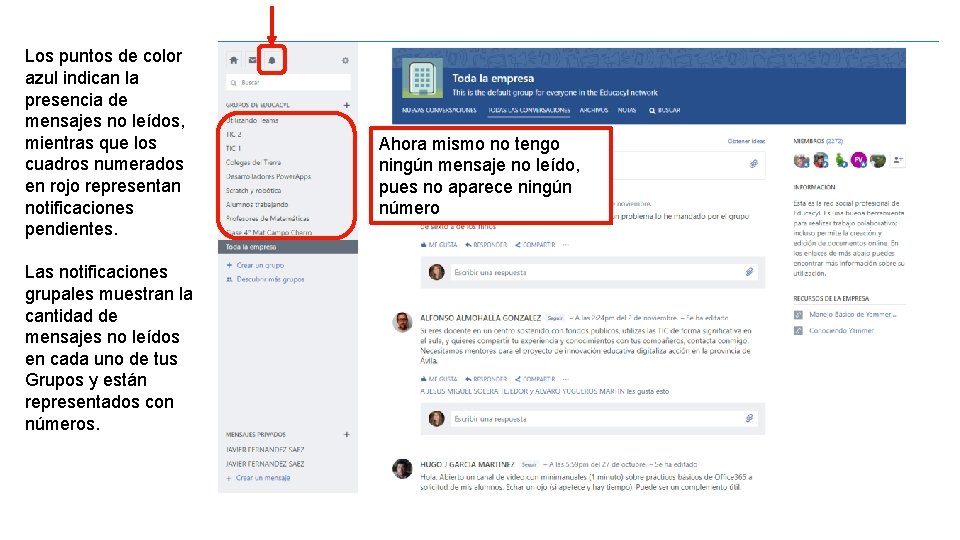
Task: Open the Manejo Básico de Yammer resource link
Action: pyautogui.click(x=853, y=315)
